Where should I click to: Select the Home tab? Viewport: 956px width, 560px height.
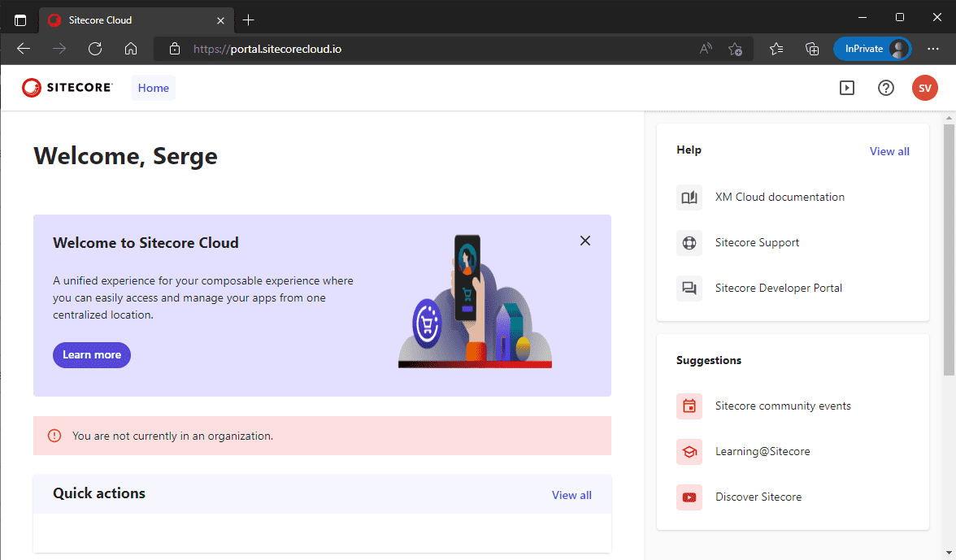click(x=154, y=88)
